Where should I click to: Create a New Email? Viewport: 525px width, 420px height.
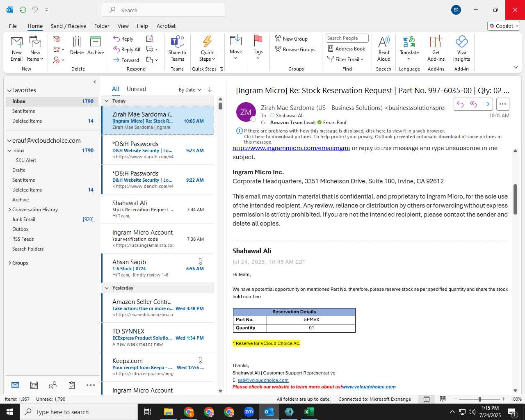17,49
